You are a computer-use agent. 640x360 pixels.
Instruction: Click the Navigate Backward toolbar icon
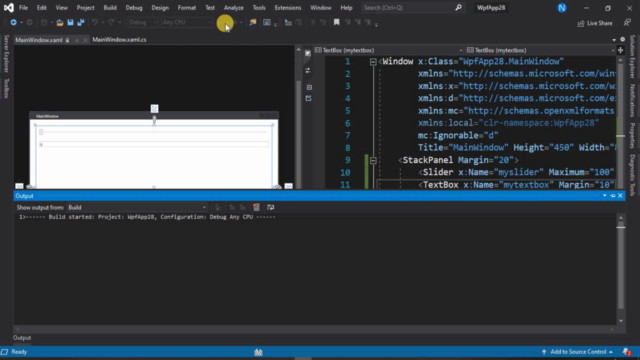[13, 22]
